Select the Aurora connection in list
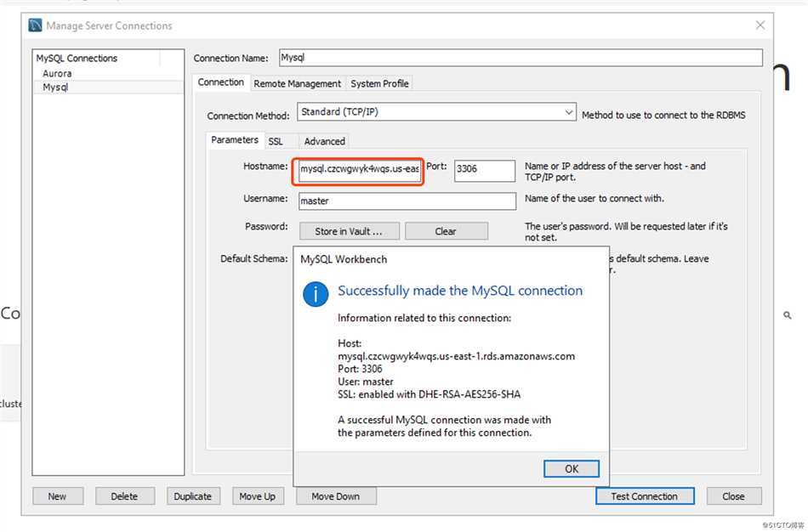Viewport: 808px width, 532px height. 57,73
